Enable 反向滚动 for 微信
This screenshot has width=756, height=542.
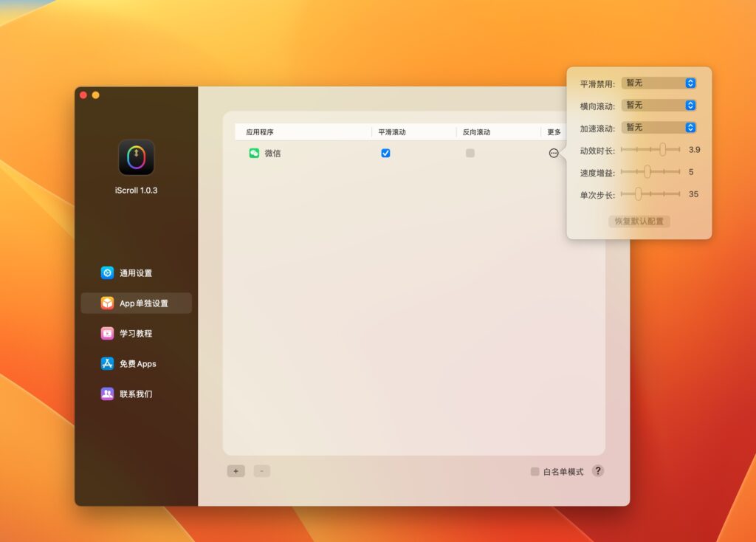click(x=470, y=153)
